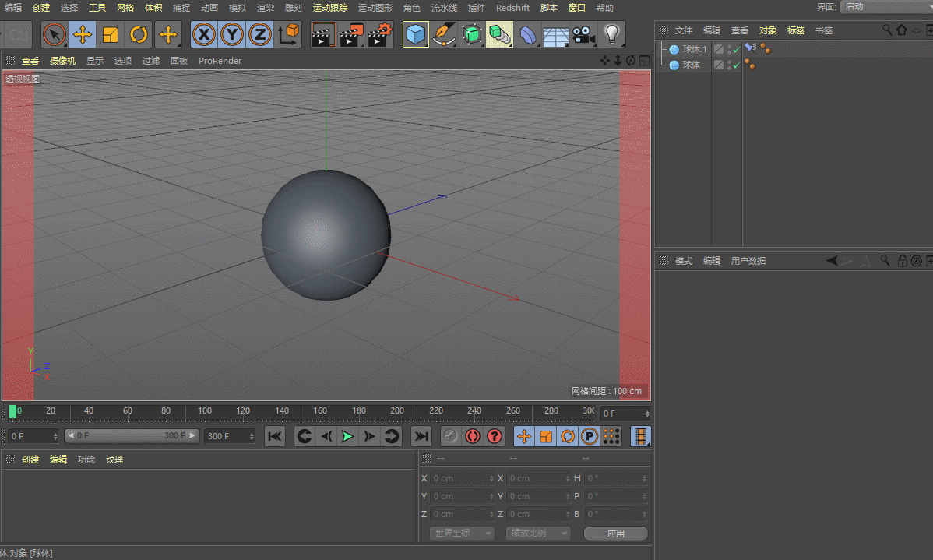Open the 运动跟踪 menu in the menu bar
The height and width of the screenshot is (560, 933).
330,8
